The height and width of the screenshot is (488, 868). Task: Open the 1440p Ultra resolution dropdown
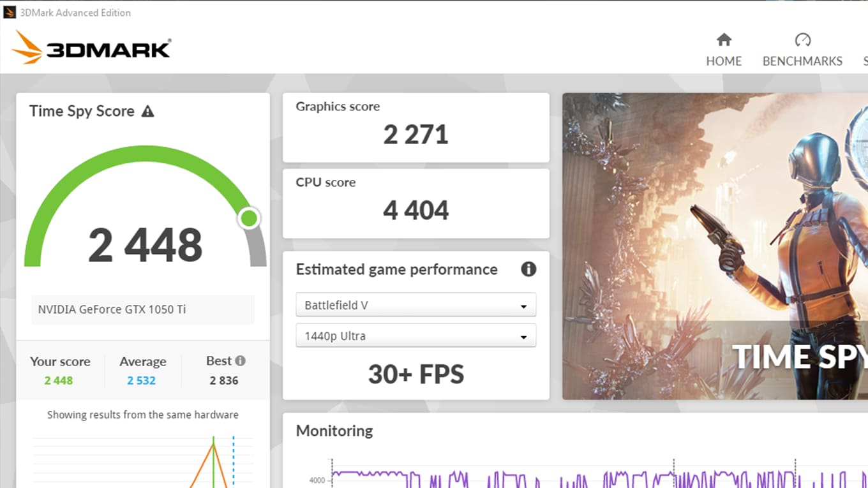[x=416, y=336]
